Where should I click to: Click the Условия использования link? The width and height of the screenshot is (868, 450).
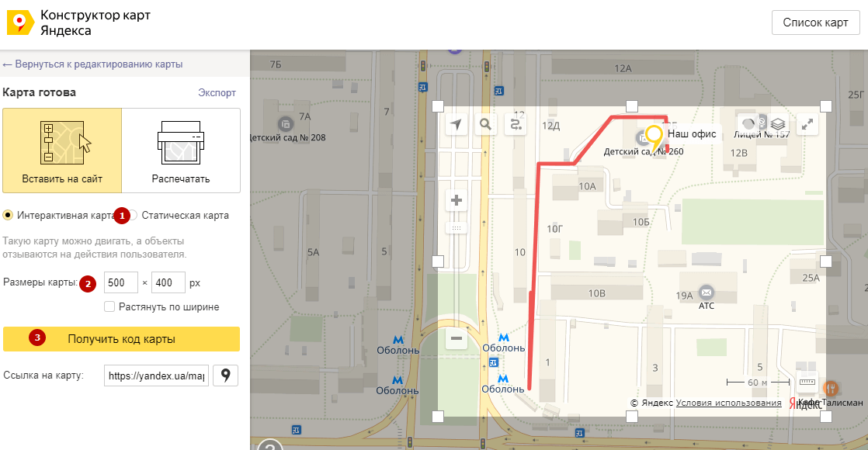pyautogui.click(x=728, y=403)
